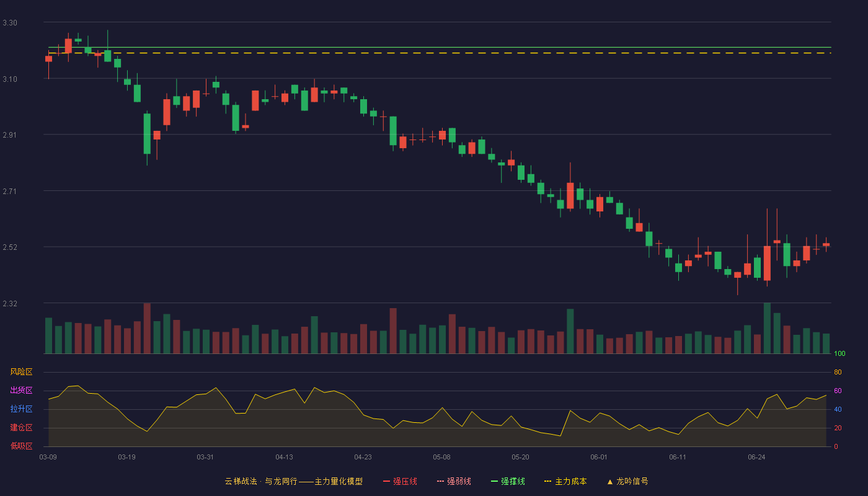Toggle the 云梯战法 主力量化模型 legend entry

pyautogui.click(x=293, y=481)
